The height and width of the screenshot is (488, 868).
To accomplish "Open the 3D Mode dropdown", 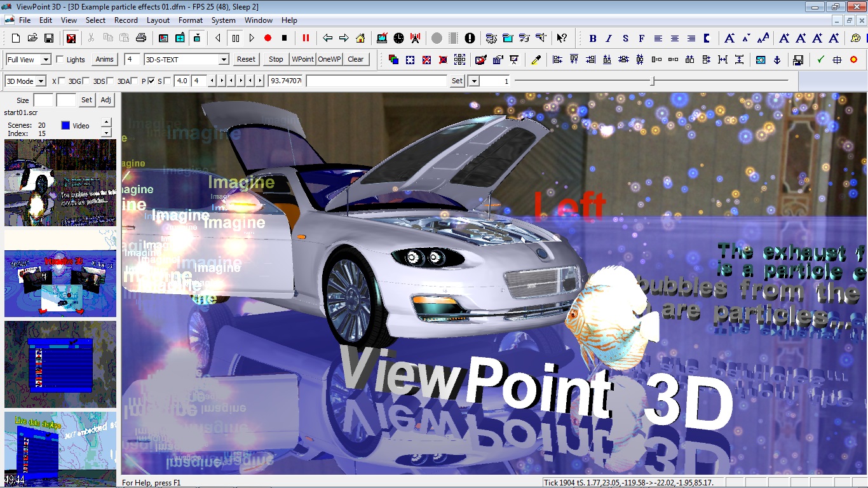I will tap(41, 81).
